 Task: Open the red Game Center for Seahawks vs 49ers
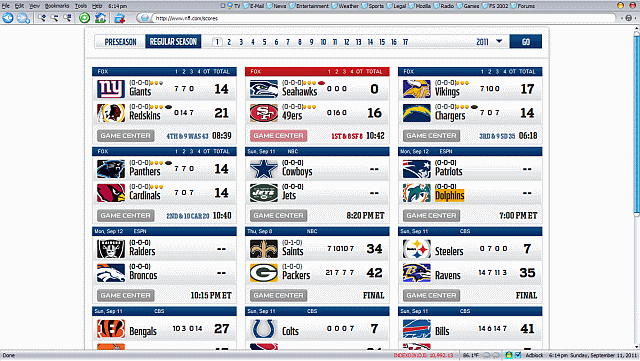278,136
